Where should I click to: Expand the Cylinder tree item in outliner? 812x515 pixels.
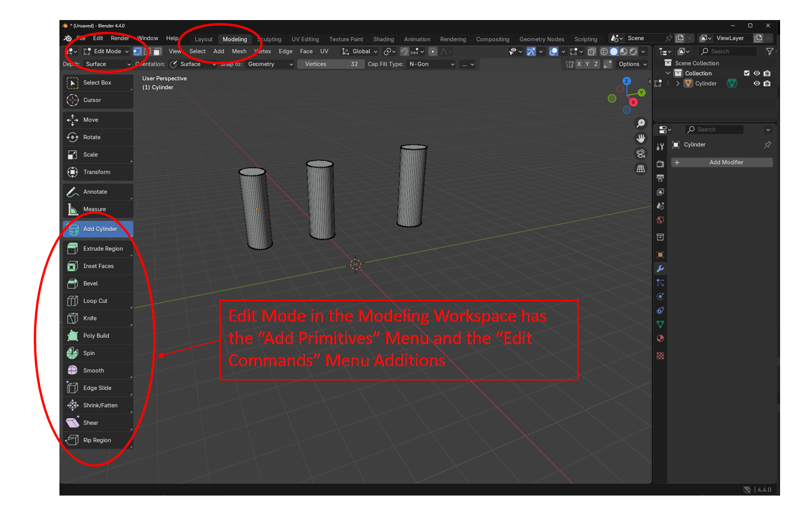[x=678, y=83]
